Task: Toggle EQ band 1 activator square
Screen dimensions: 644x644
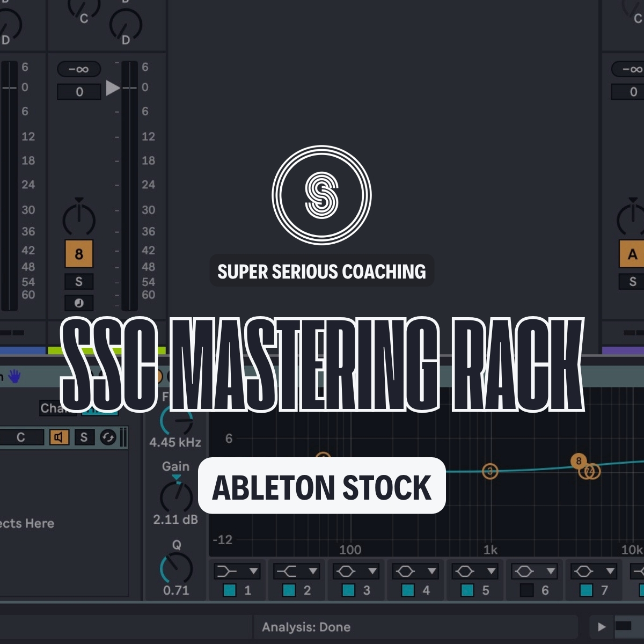Action: click(230, 590)
